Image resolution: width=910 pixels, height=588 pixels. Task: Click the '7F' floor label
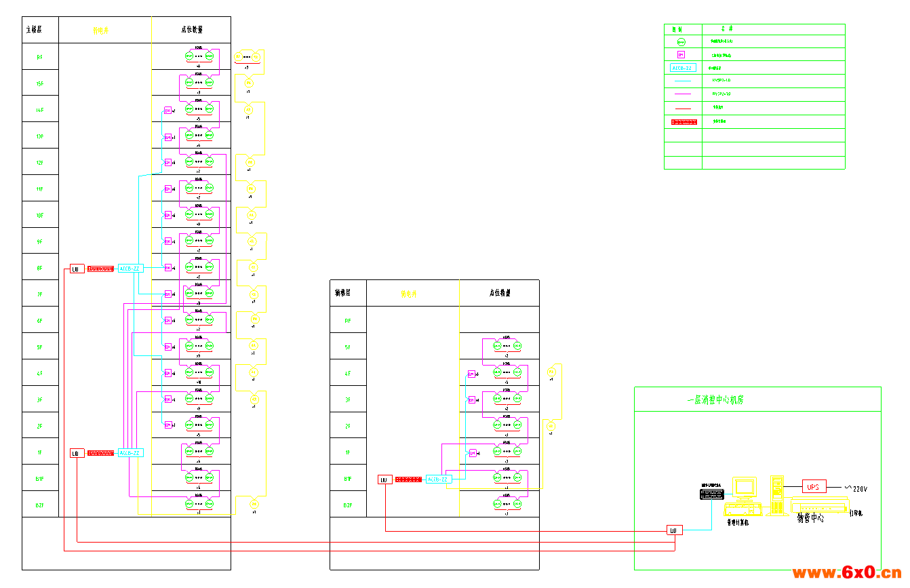(x=40, y=294)
